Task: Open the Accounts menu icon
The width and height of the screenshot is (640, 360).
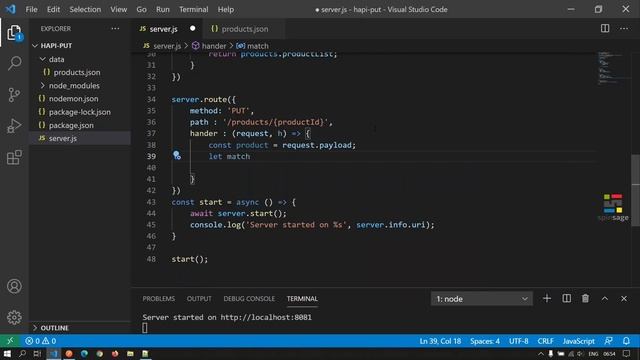Action: (14, 286)
